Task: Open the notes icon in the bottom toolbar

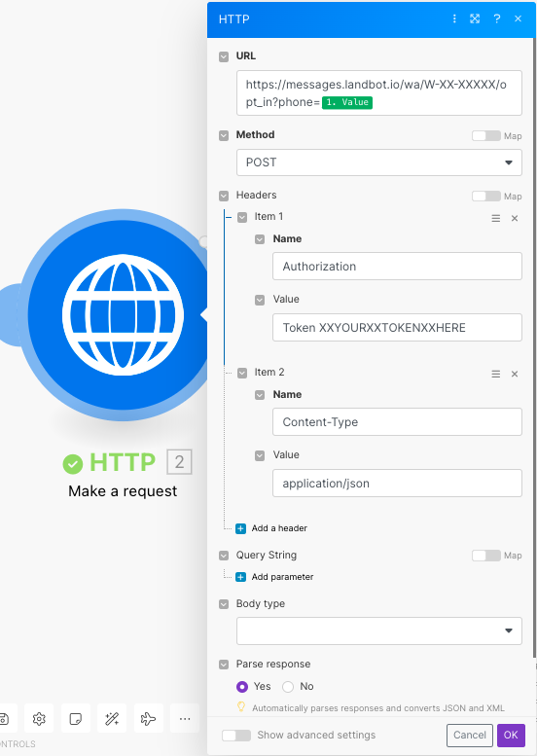Action: (x=76, y=719)
